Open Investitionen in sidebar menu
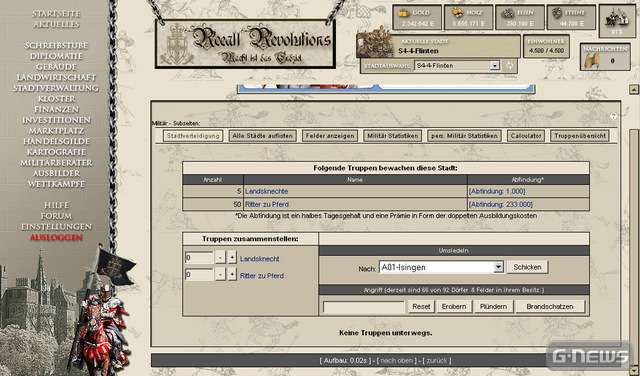640x376 pixels. [x=56, y=120]
